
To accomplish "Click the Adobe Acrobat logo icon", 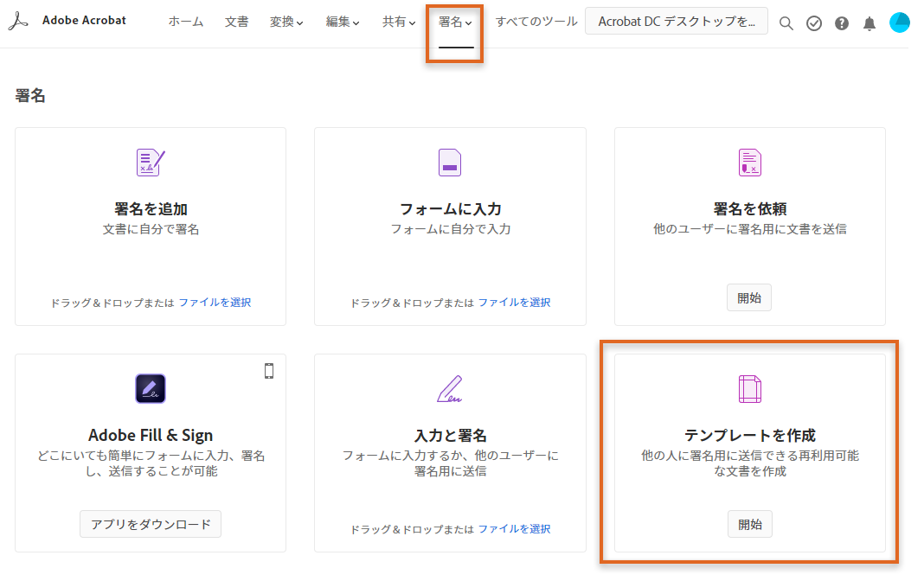I will (19, 20).
